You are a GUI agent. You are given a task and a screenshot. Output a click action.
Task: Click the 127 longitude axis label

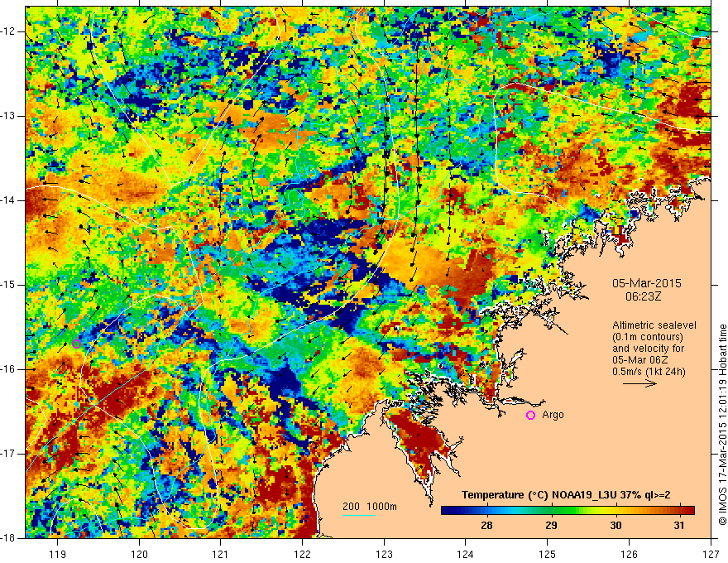click(x=711, y=555)
